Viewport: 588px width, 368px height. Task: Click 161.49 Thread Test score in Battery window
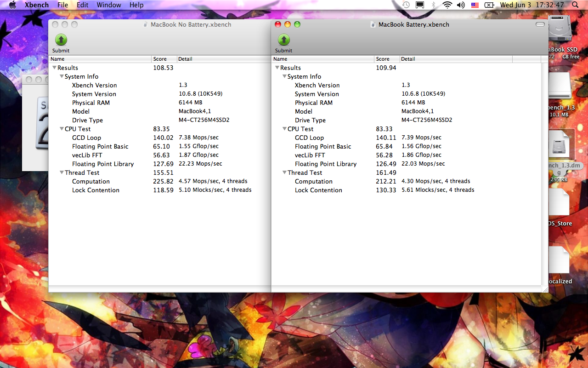[386, 172]
